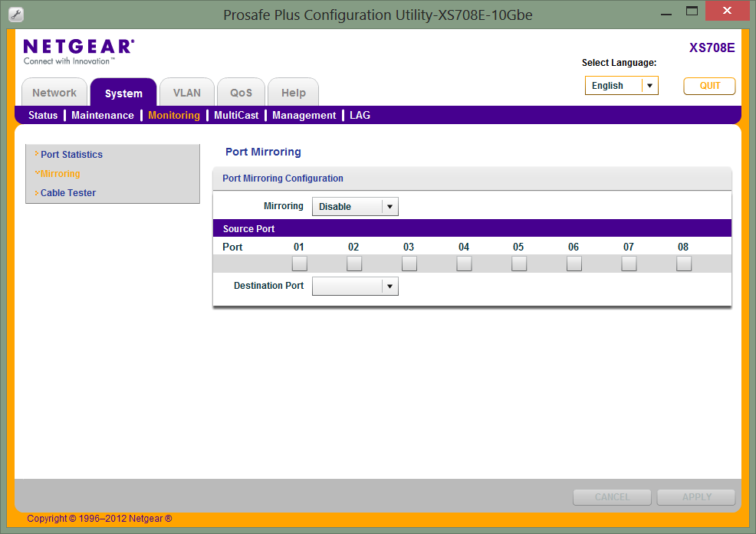Switch to the VLAN tab
Screen dimensions: 756x534
pyautogui.click(x=187, y=93)
